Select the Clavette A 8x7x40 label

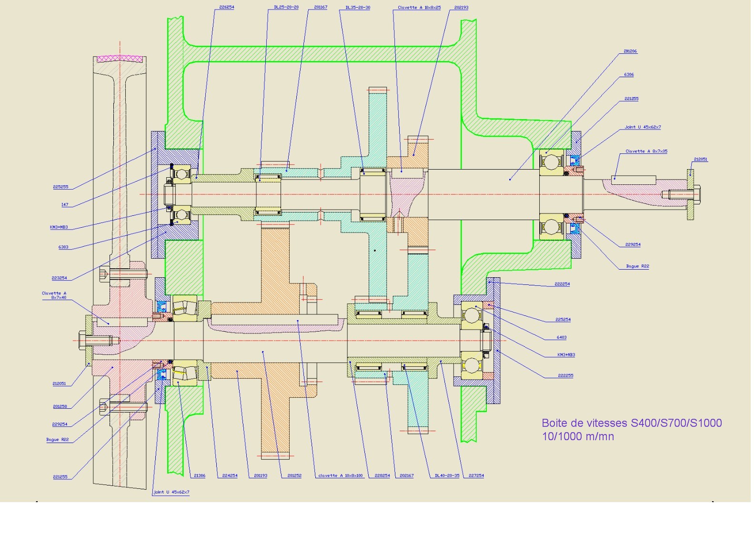point(54,296)
